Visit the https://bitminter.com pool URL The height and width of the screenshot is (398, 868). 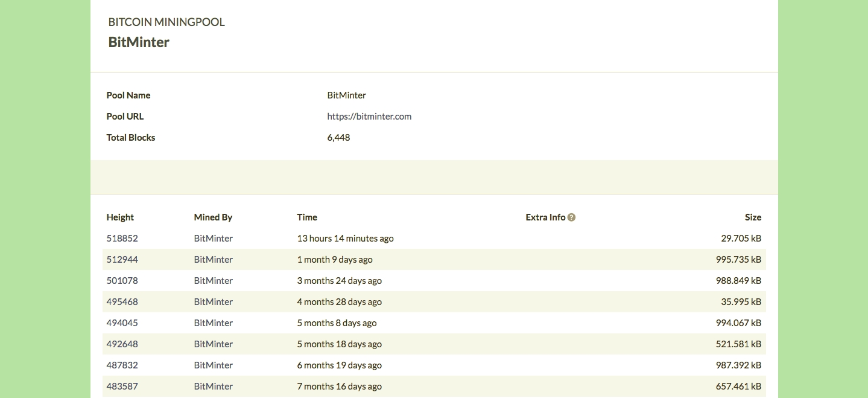coord(369,117)
